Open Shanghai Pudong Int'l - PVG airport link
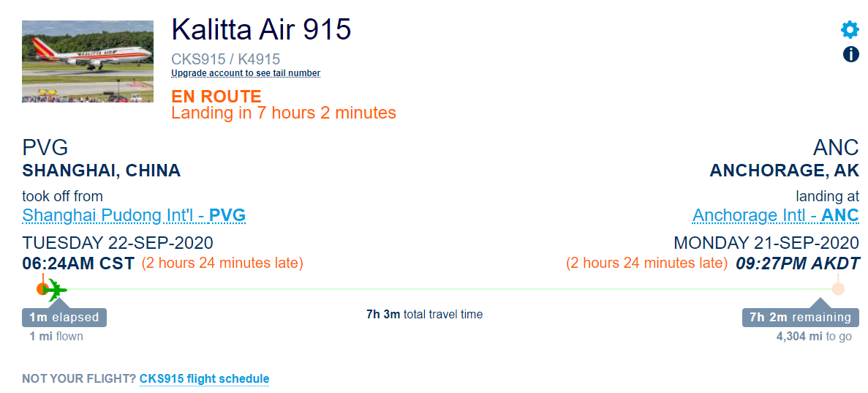The height and width of the screenshot is (393, 868). click(x=134, y=215)
